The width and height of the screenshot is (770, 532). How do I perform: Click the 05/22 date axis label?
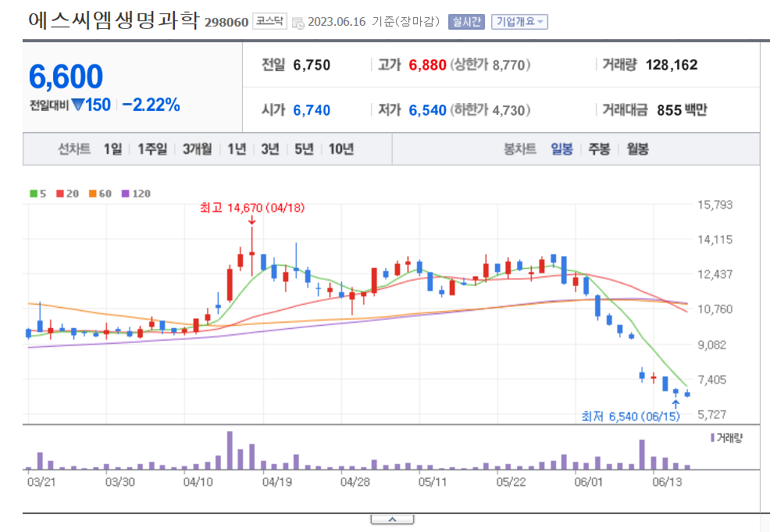511,482
